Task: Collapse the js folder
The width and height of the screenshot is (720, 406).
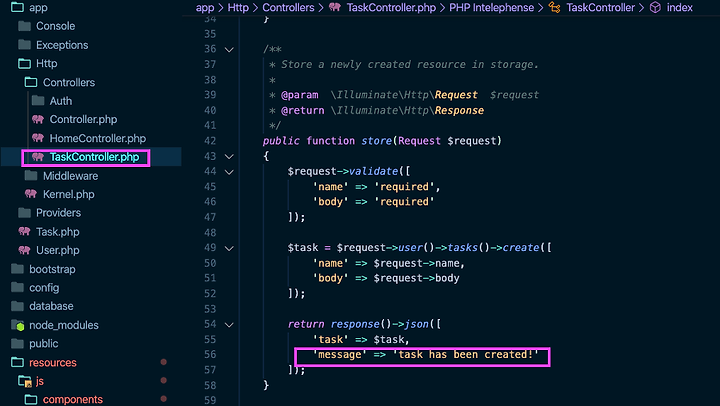Action: point(40,381)
